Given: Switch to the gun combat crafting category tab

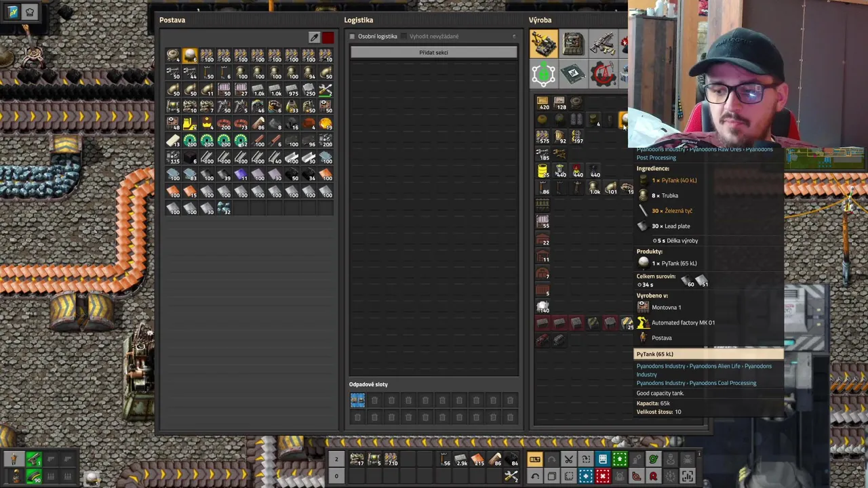Looking at the screenshot, I should pyautogui.click(x=602, y=44).
